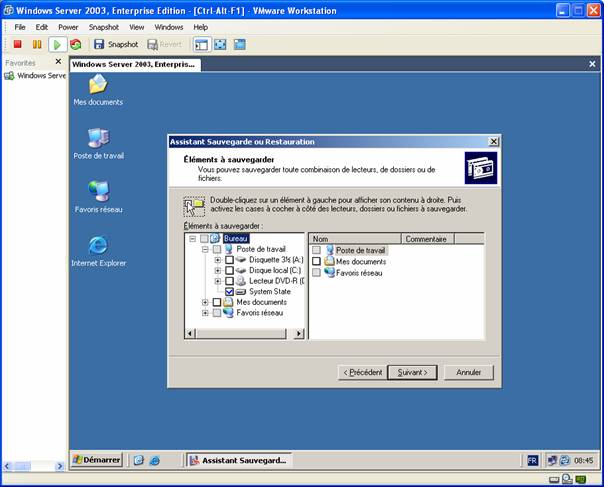The width and height of the screenshot is (604, 487).
Task: Click the Suivant button
Action: pyautogui.click(x=412, y=372)
